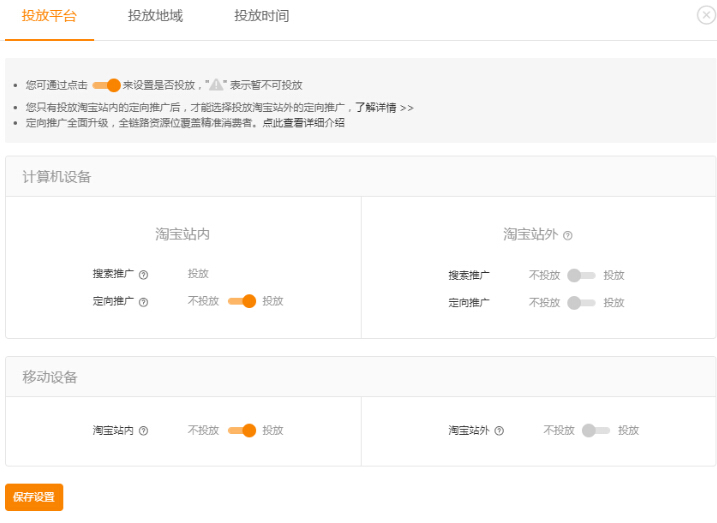Click the sample orange toggle in the tips

tap(106, 85)
